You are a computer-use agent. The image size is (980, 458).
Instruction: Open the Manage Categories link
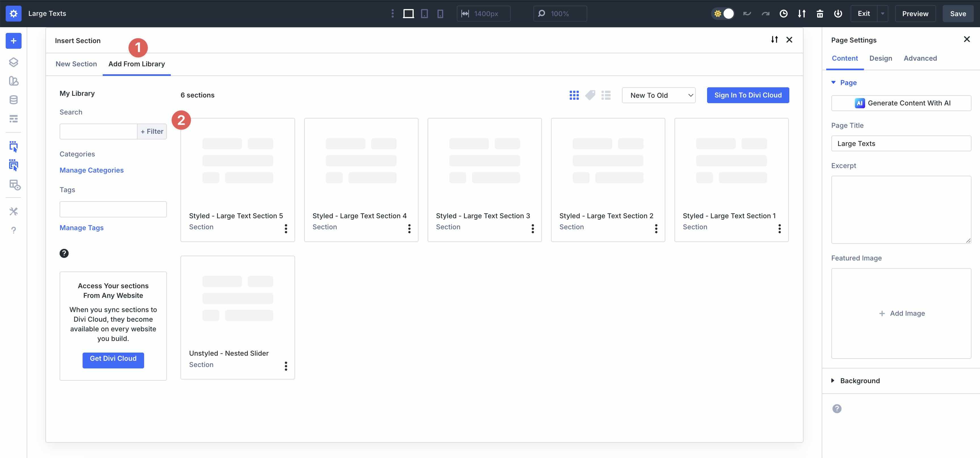[91, 170]
